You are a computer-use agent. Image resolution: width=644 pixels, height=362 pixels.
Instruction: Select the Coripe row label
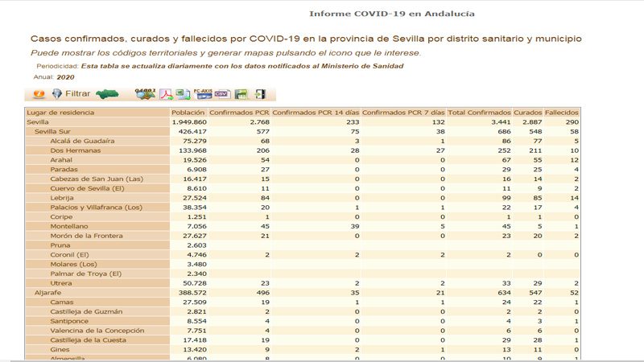coord(61,216)
